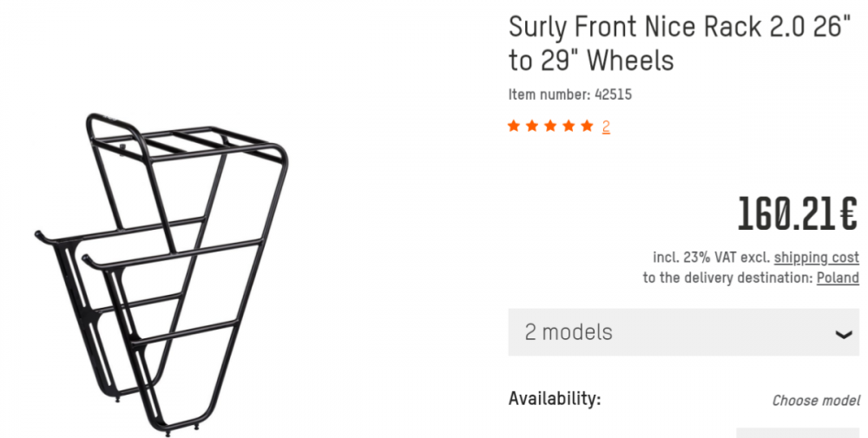Click the third orange rating star
868x438 pixels.
point(550,127)
